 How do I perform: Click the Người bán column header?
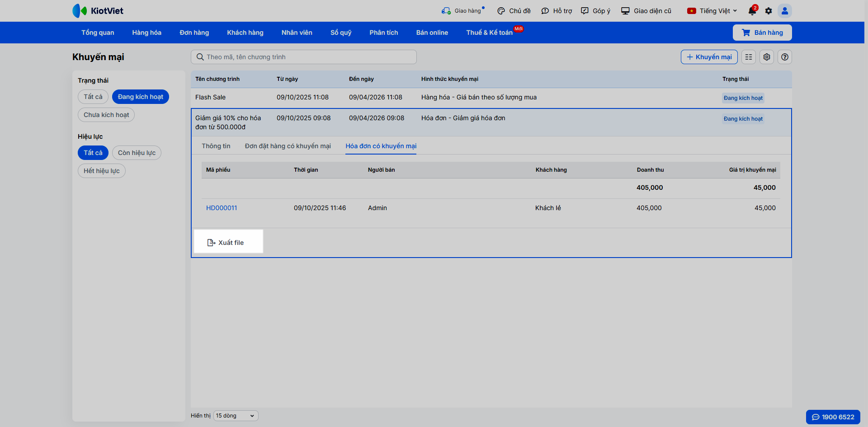(382, 170)
